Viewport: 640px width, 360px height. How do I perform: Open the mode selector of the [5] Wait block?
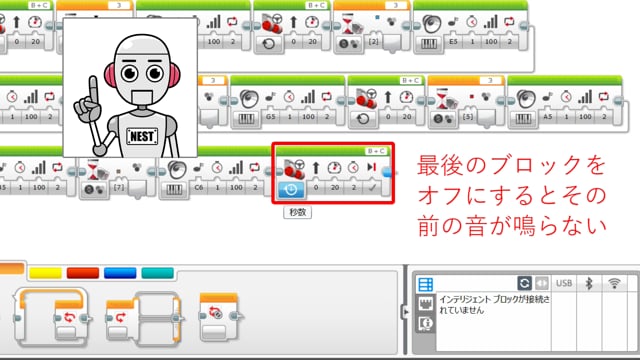[x=443, y=119]
